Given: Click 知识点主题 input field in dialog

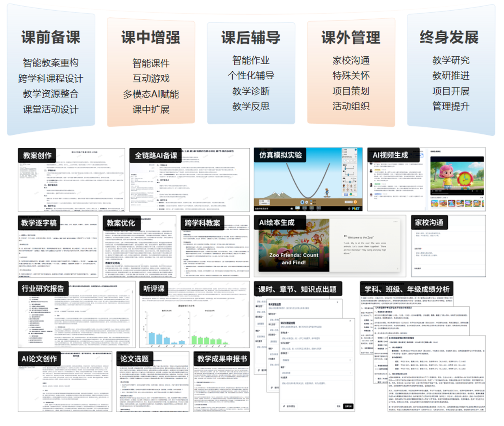Looking at the screenshot, I should (316, 349).
